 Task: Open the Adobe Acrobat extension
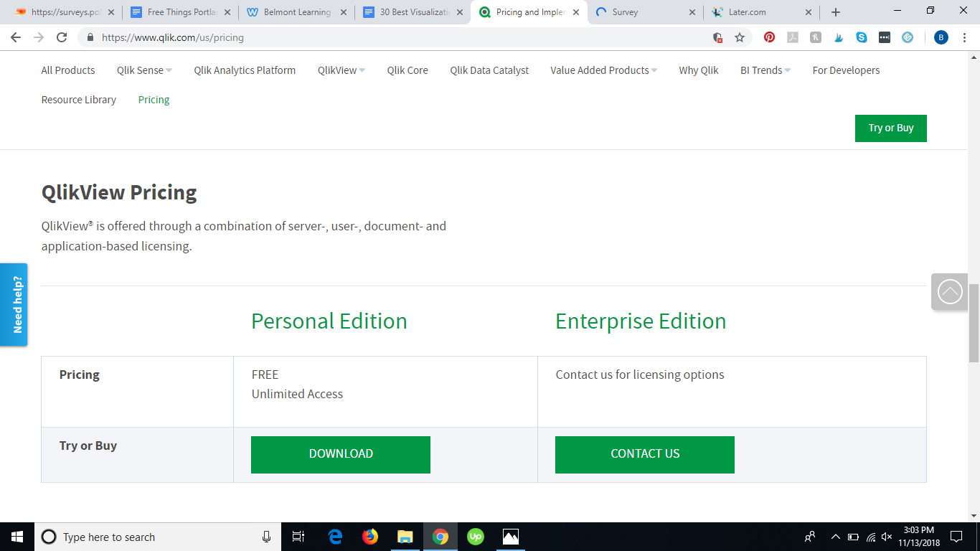793,37
